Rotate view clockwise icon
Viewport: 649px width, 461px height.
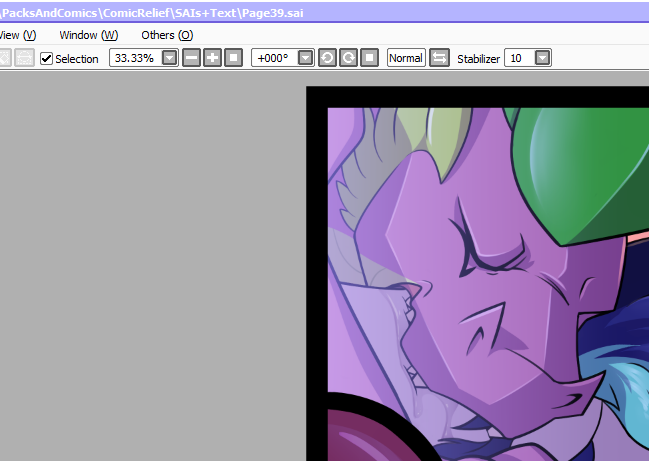point(348,58)
